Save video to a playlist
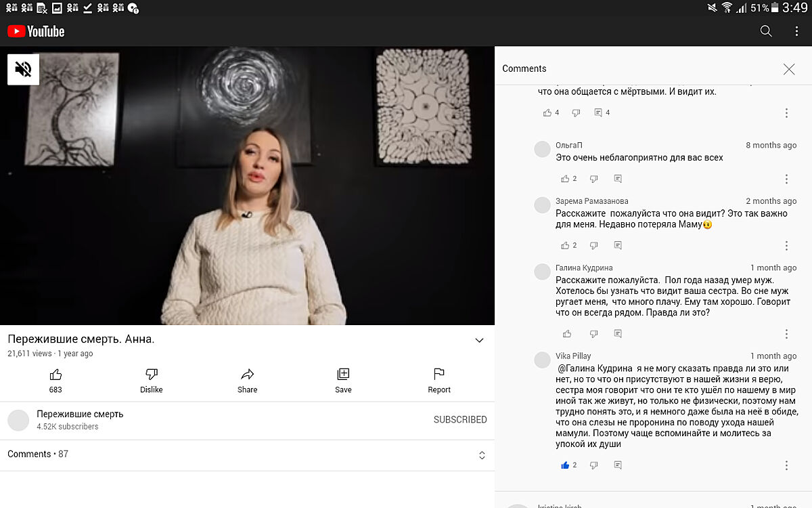 click(343, 375)
